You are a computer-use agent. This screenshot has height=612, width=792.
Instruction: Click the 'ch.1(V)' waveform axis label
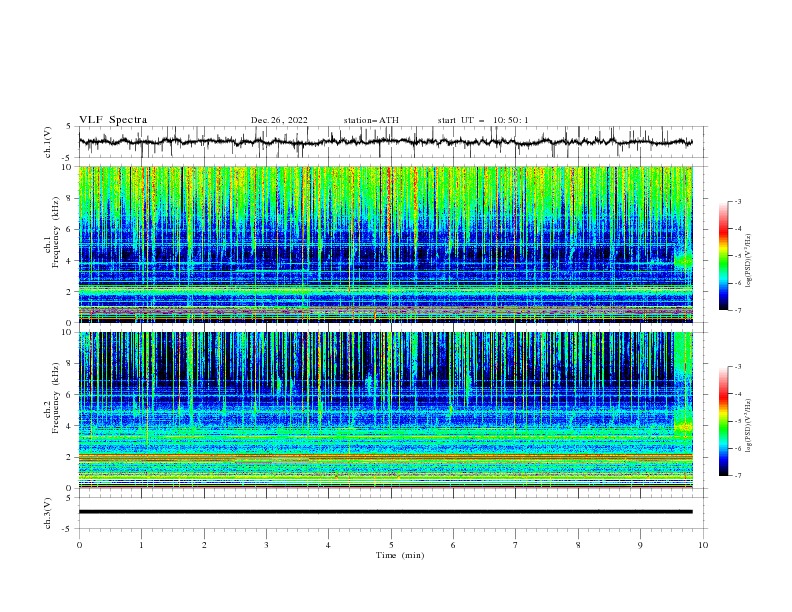(x=48, y=142)
